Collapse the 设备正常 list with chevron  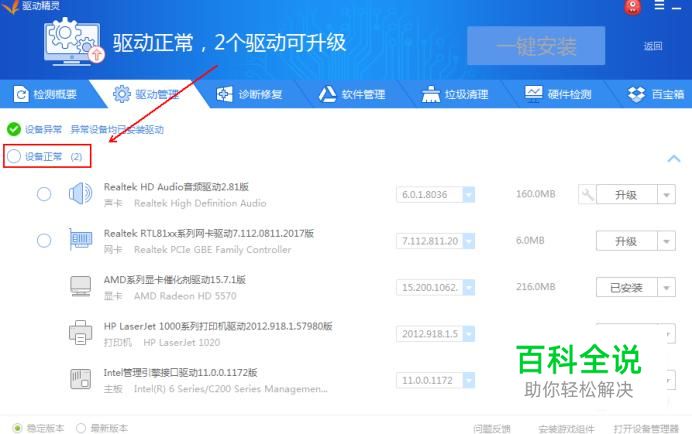tap(673, 159)
